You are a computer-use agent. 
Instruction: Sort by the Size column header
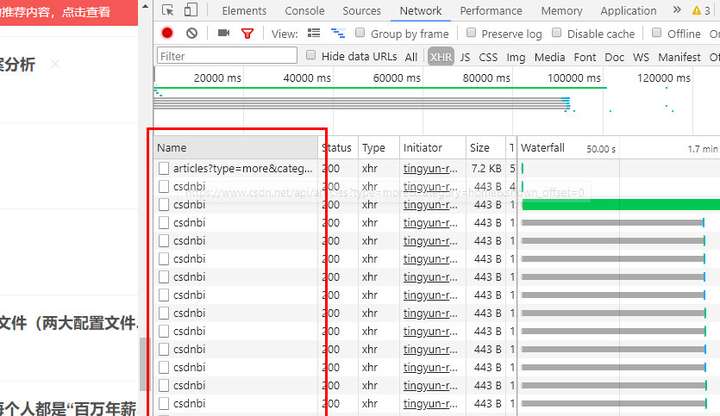(485, 147)
